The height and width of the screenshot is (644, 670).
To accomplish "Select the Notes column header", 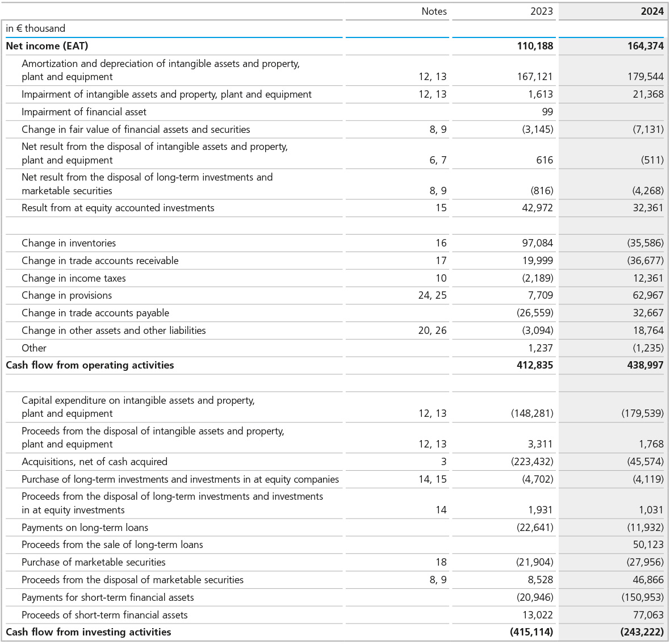I will (x=434, y=11).
